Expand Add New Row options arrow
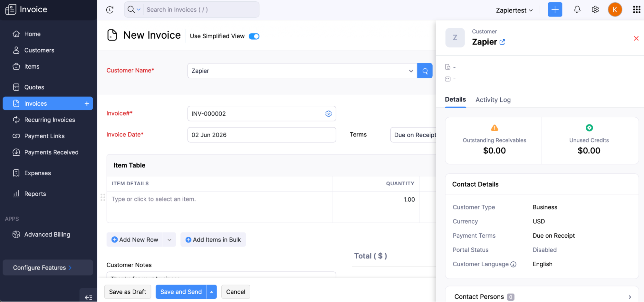Viewport: 644px width, 302px height. (169, 239)
